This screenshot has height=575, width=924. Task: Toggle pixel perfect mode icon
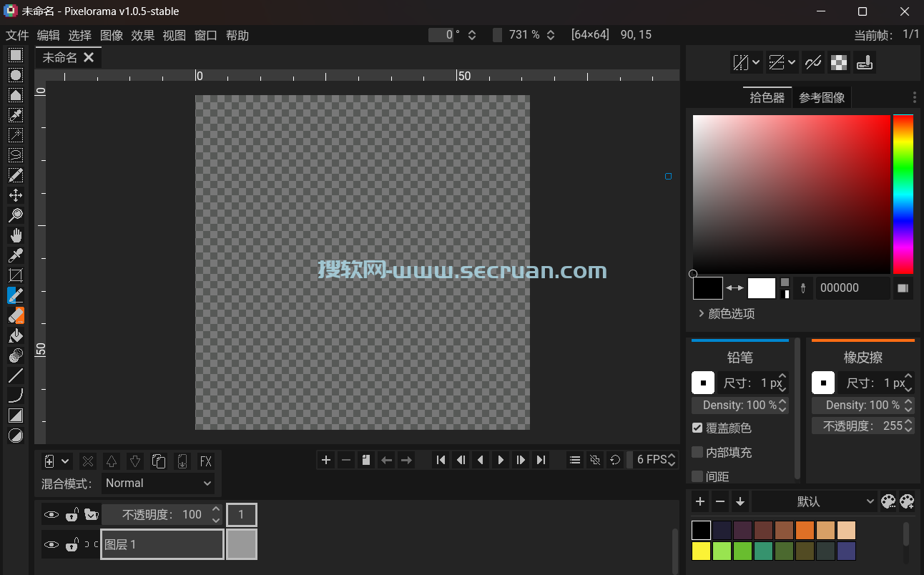[x=812, y=63]
